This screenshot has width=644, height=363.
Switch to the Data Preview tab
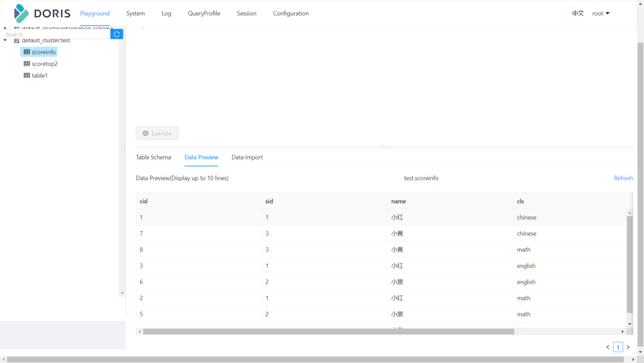[202, 157]
